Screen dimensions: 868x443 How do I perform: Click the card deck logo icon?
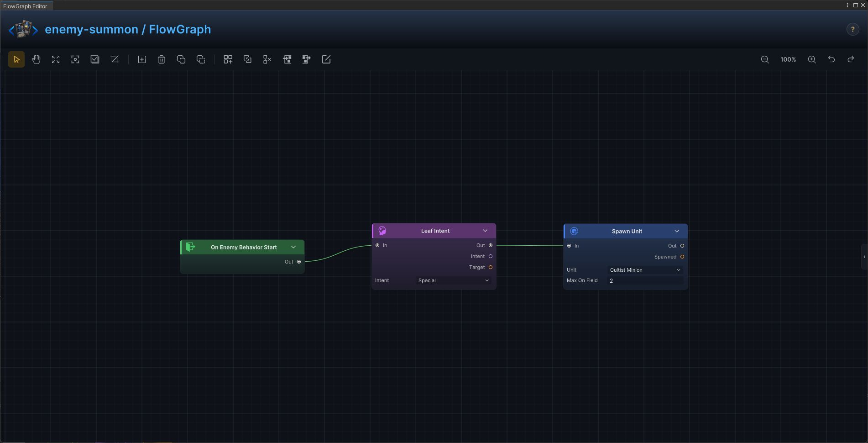(23, 29)
